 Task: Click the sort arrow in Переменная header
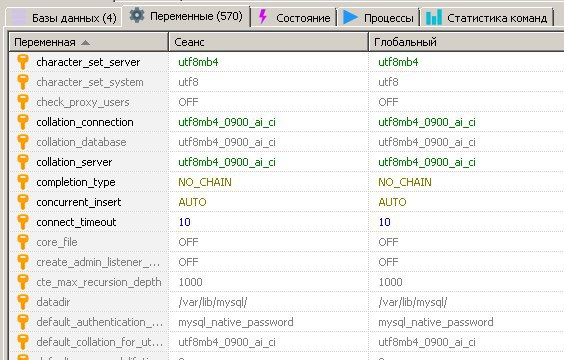point(85,42)
